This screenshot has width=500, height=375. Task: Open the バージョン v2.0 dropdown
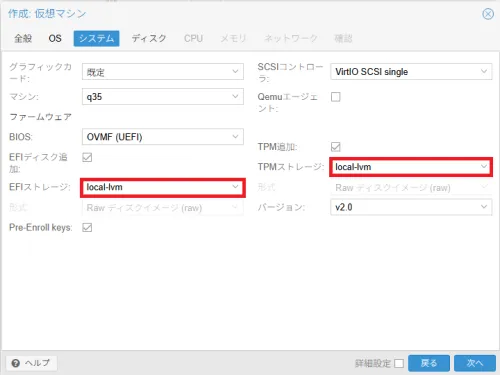[411, 207]
